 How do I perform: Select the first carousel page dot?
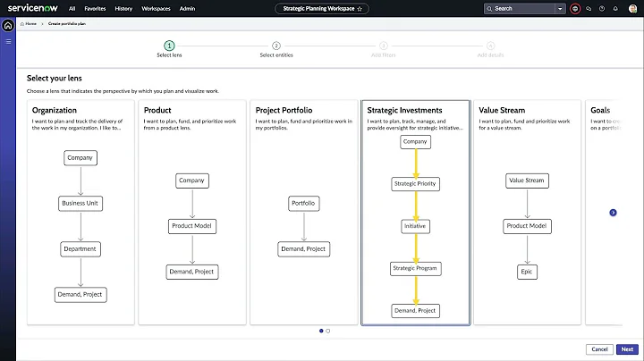point(321,331)
